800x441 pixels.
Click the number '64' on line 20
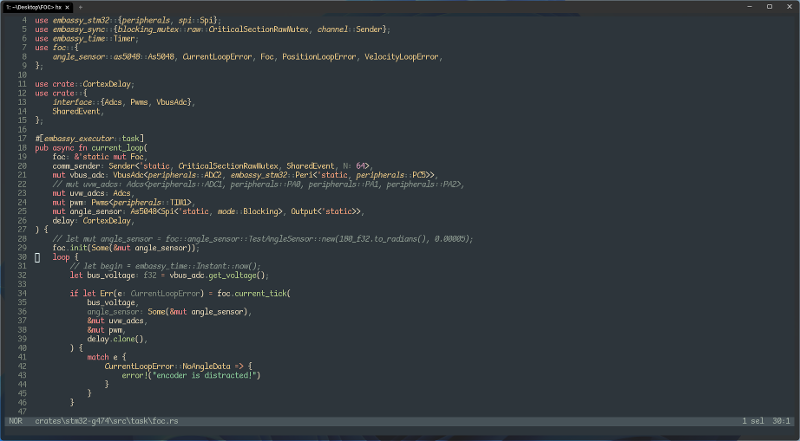tap(360, 166)
